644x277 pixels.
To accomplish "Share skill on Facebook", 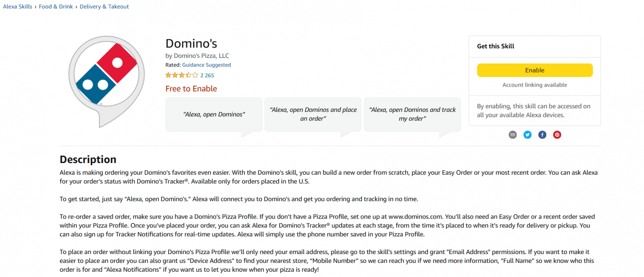I will [542, 135].
